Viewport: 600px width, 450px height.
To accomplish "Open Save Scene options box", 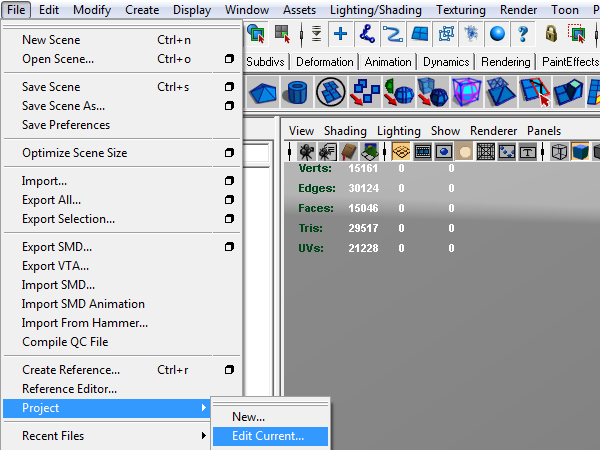I will tap(229, 87).
